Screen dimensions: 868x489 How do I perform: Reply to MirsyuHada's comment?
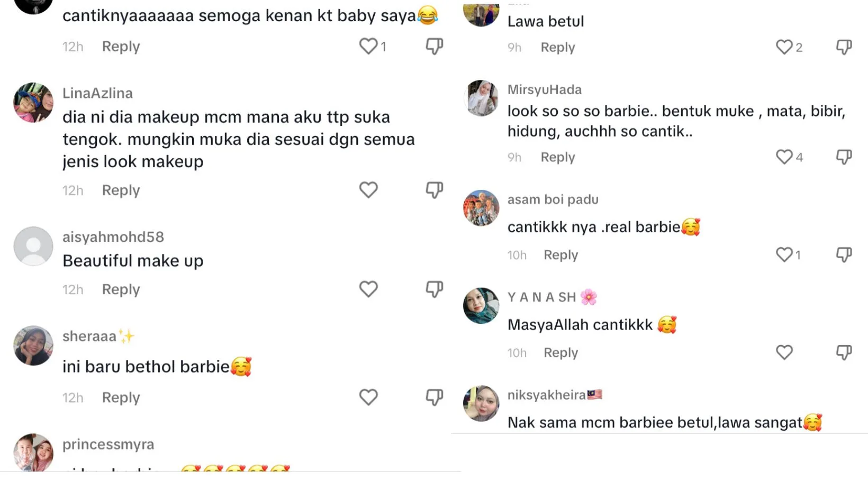(557, 157)
